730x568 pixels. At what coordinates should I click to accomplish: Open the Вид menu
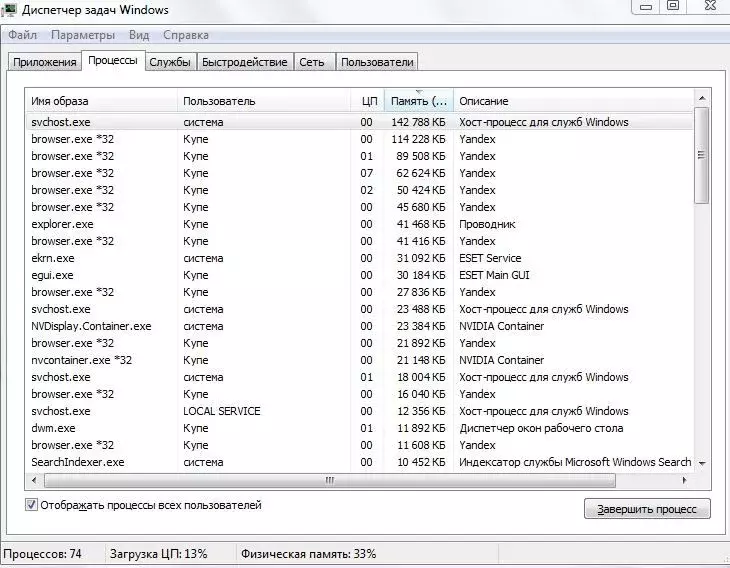coord(139,35)
